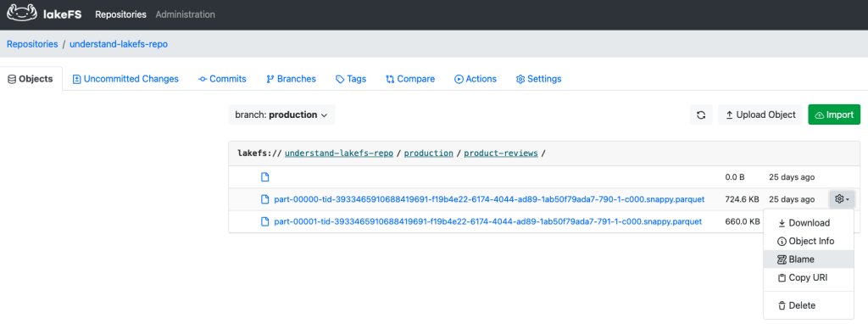Viewport: 868px width, 324px height.
Task: Open the Tags tab
Action: (x=351, y=79)
